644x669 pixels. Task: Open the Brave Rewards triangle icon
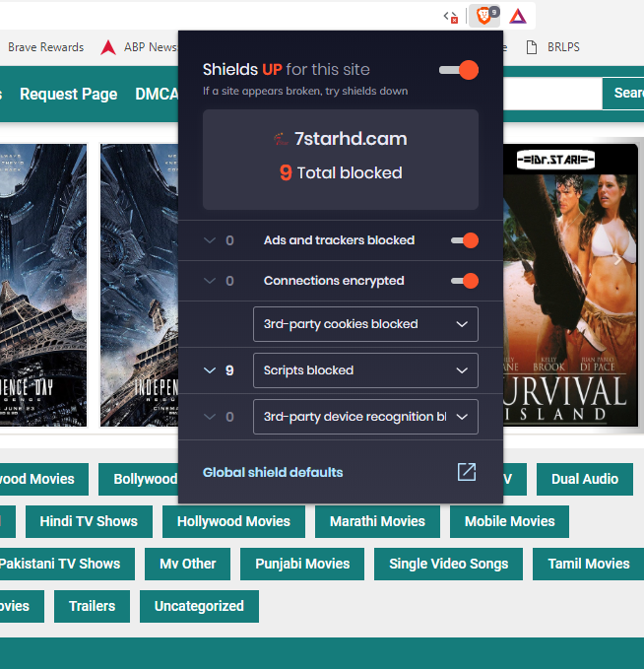(518, 16)
